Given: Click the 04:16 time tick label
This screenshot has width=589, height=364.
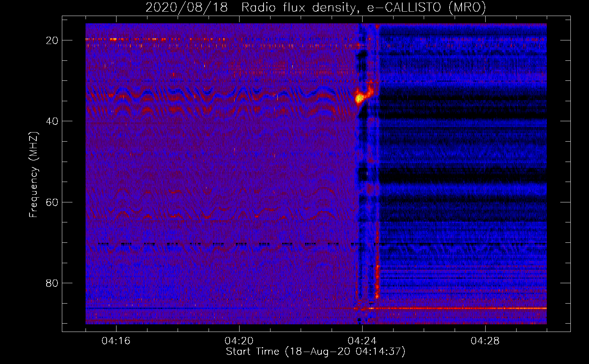Looking at the screenshot, I should coord(116,341).
